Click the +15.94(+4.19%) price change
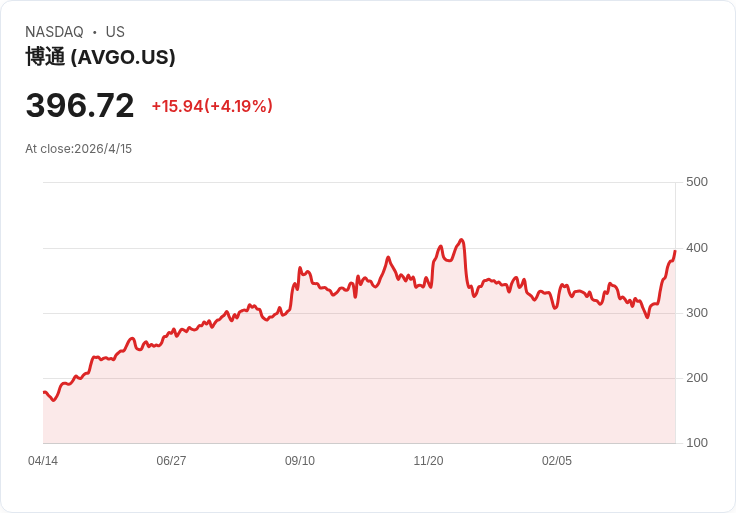This screenshot has height=513, width=736. click(212, 106)
